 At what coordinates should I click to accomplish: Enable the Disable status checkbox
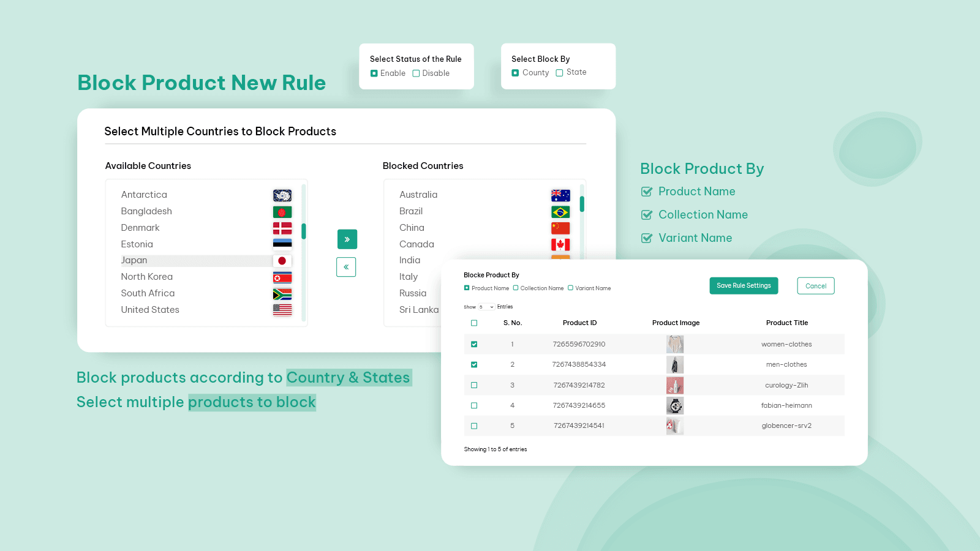click(x=416, y=73)
